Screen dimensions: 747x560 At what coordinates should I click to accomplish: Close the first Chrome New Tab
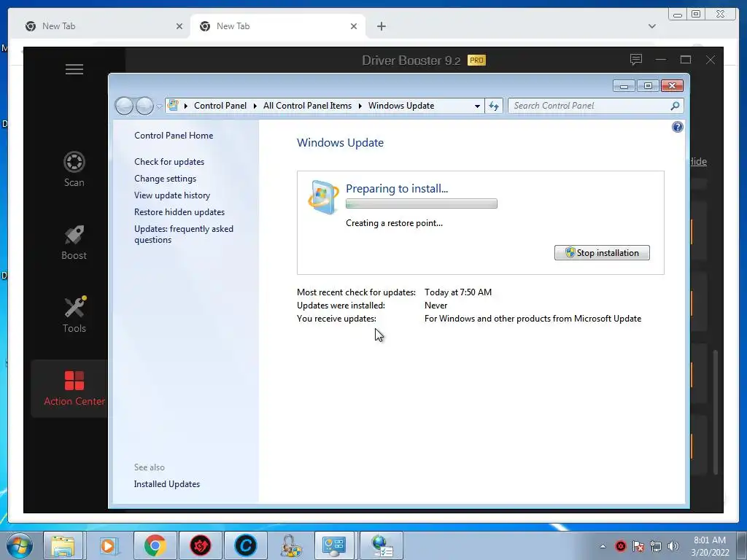pos(179,26)
